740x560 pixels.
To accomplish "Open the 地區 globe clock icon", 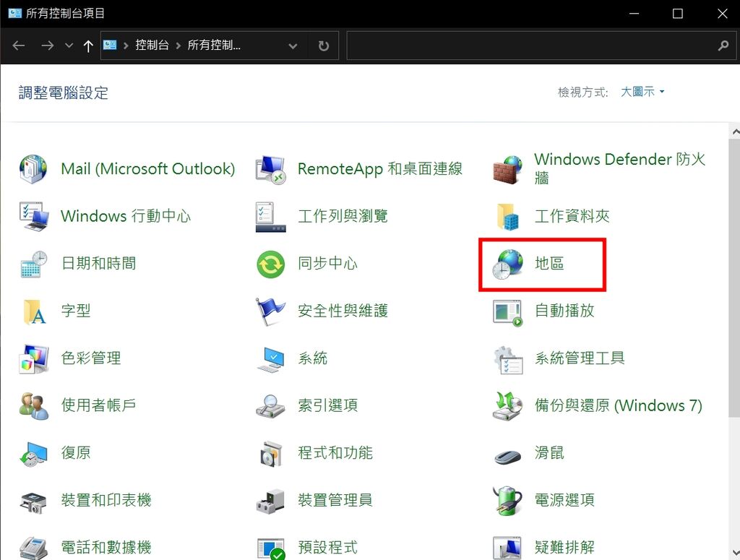I will 507,264.
